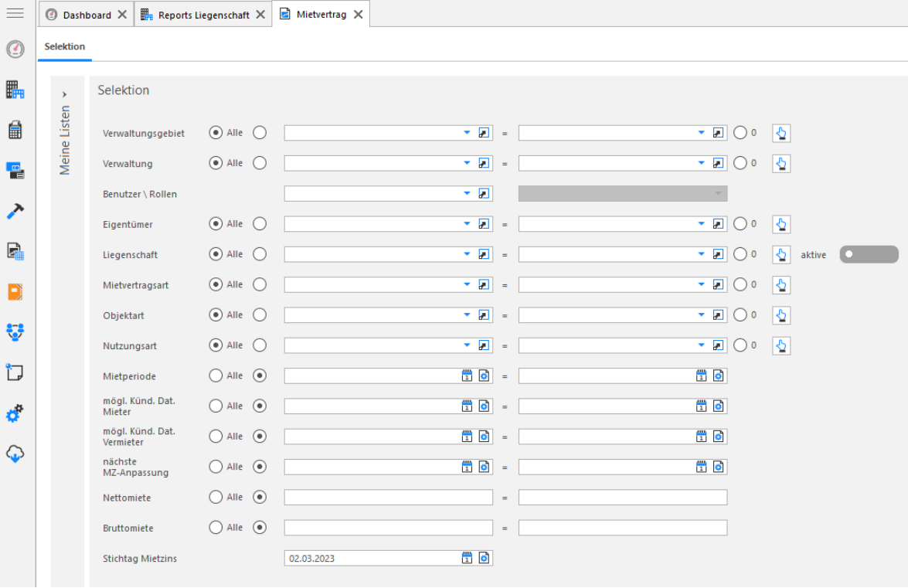Expand the Meine Listen side panel
908x588 pixels.
point(64,94)
